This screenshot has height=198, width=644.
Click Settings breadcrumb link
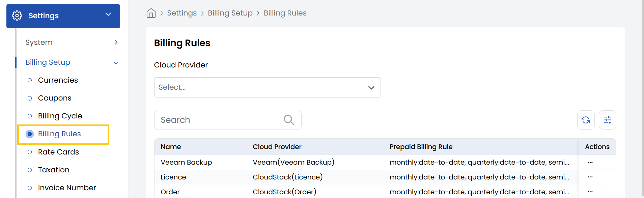182,13
